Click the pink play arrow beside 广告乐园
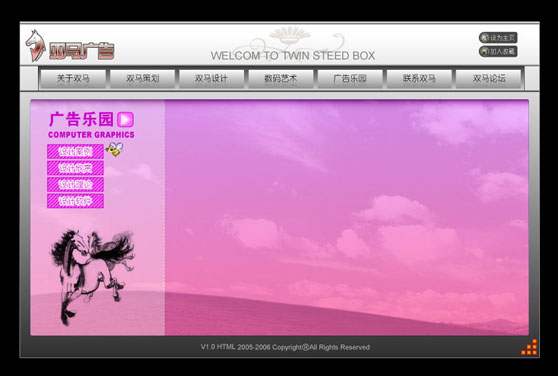Viewport: 558px width, 376px height. tap(126, 120)
